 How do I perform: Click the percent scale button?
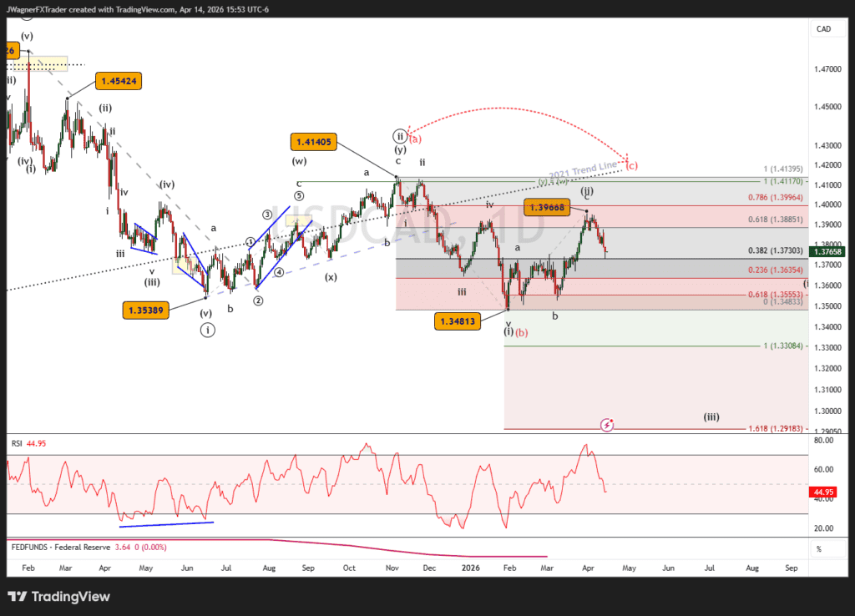(x=818, y=549)
